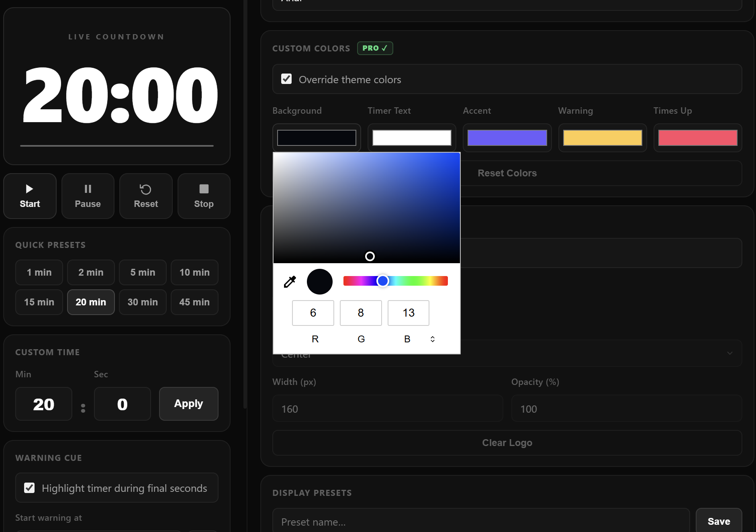756x532 pixels.
Task: Reset the timer via the circular arrow icon
Action: pos(145,196)
